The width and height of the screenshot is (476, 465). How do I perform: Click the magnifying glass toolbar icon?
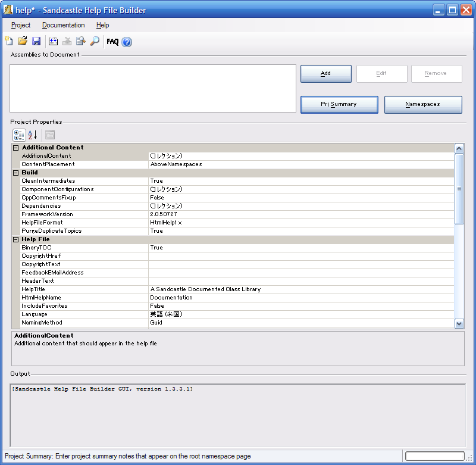point(95,41)
